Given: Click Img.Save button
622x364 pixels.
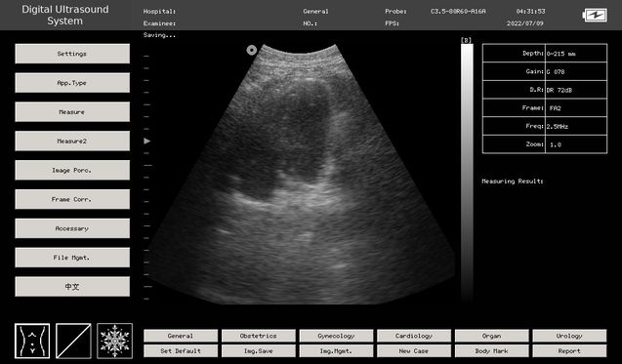Looking at the screenshot, I should pyautogui.click(x=258, y=351).
